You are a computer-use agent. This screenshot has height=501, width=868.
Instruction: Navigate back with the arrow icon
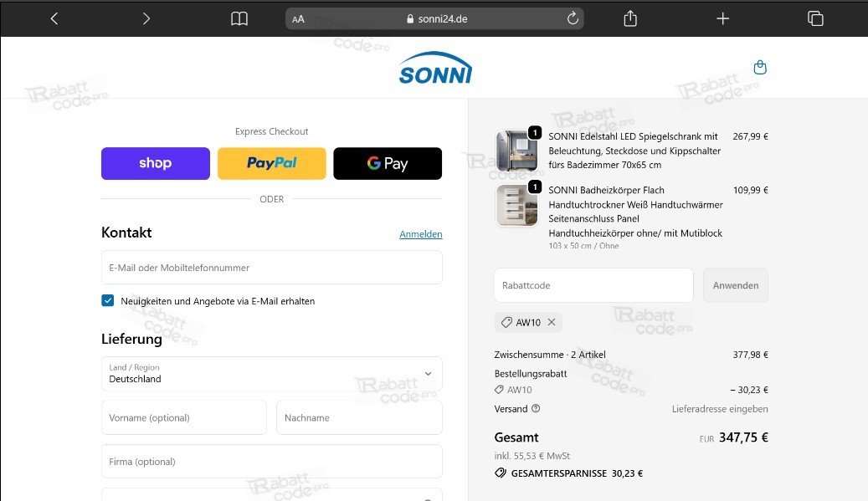tap(54, 18)
